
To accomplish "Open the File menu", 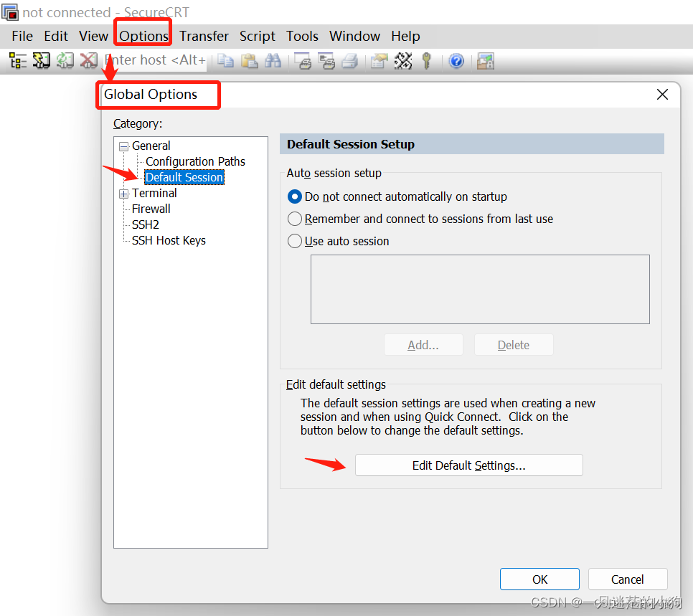I will pyautogui.click(x=22, y=36).
